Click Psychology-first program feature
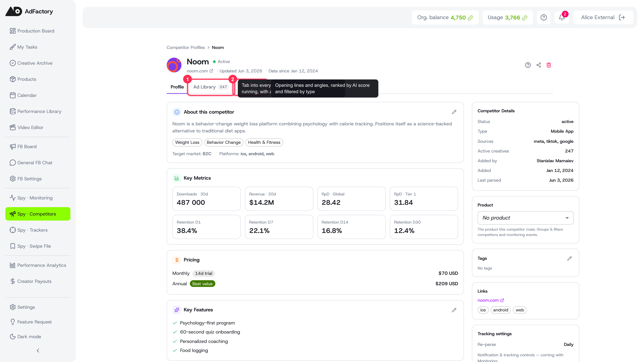This screenshot has height=362, width=644. click(x=207, y=323)
